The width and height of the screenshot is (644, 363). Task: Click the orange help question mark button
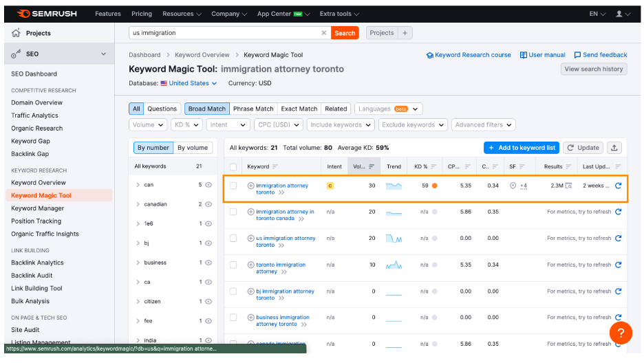click(620, 333)
